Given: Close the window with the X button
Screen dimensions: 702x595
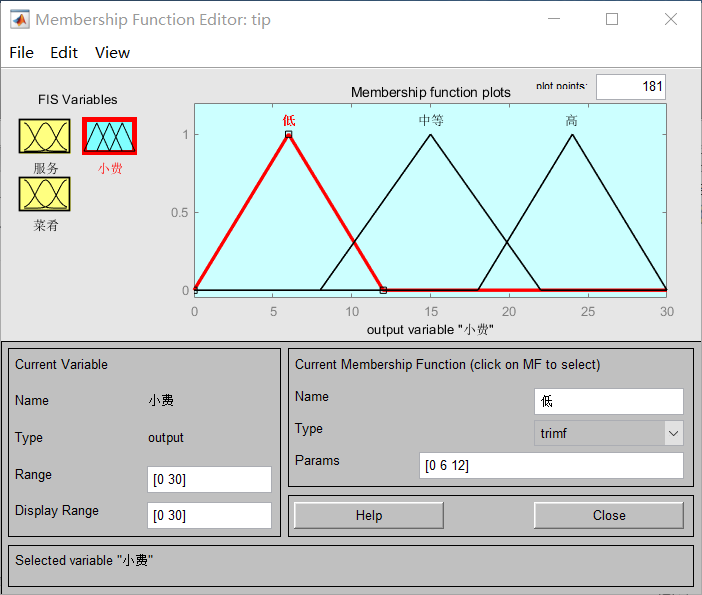Looking at the screenshot, I should [x=671, y=19].
